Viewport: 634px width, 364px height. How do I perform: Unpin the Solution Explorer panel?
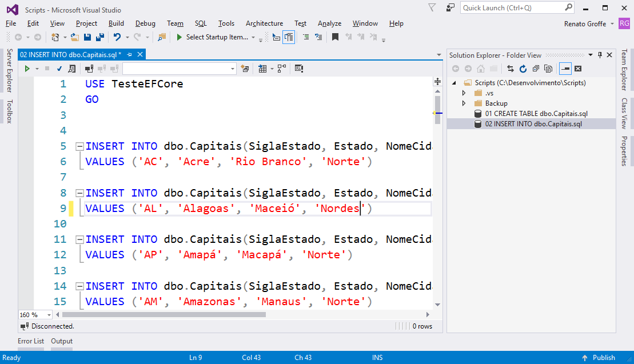(600, 55)
